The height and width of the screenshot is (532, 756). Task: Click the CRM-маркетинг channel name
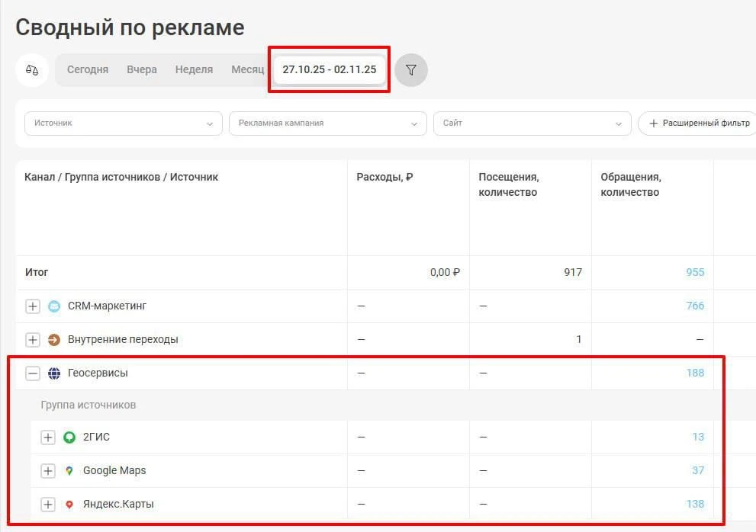pyautogui.click(x=107, y=306)
